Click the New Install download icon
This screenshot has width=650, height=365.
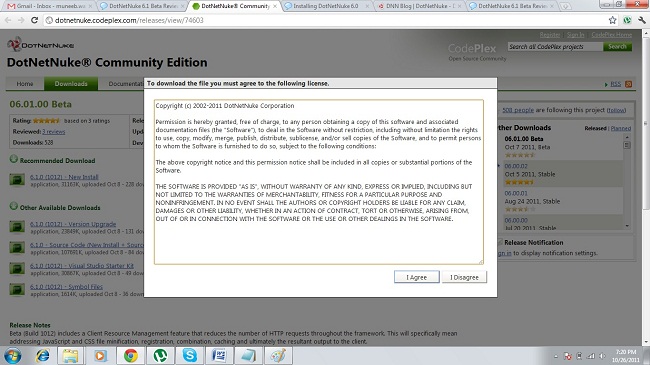(17, 180)
